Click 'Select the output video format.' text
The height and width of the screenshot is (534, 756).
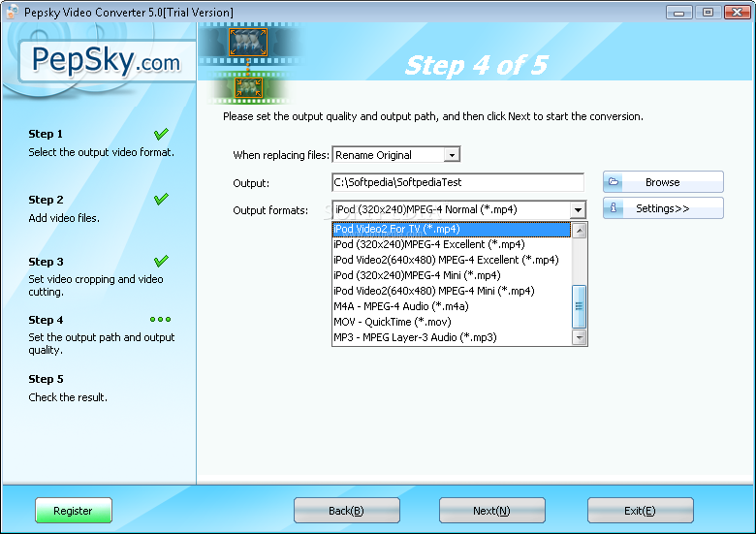101,152
